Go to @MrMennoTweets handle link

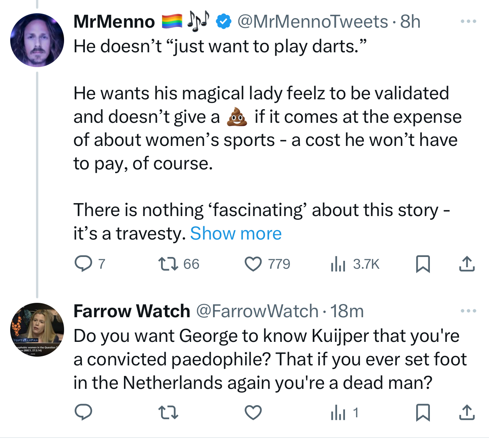click(x=312, y=22)
